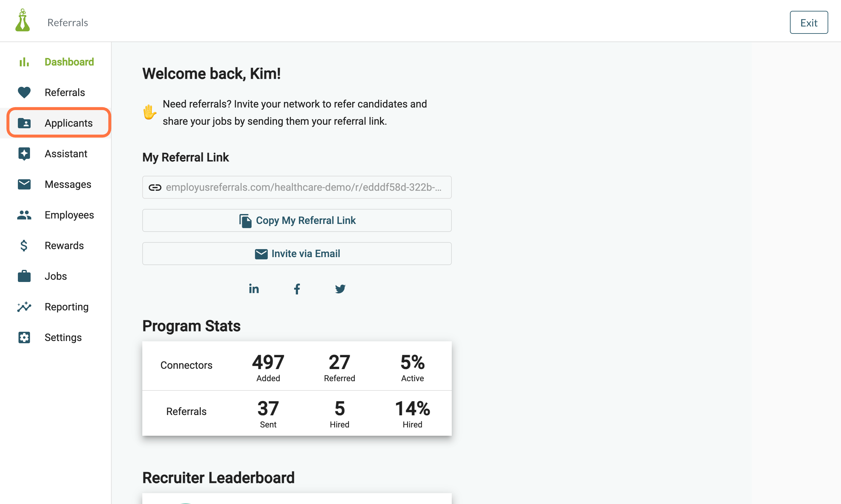Viewport: 841px width, 504px height.
Task: Open Applicants via the folder person icon
Action: (24, 123)
